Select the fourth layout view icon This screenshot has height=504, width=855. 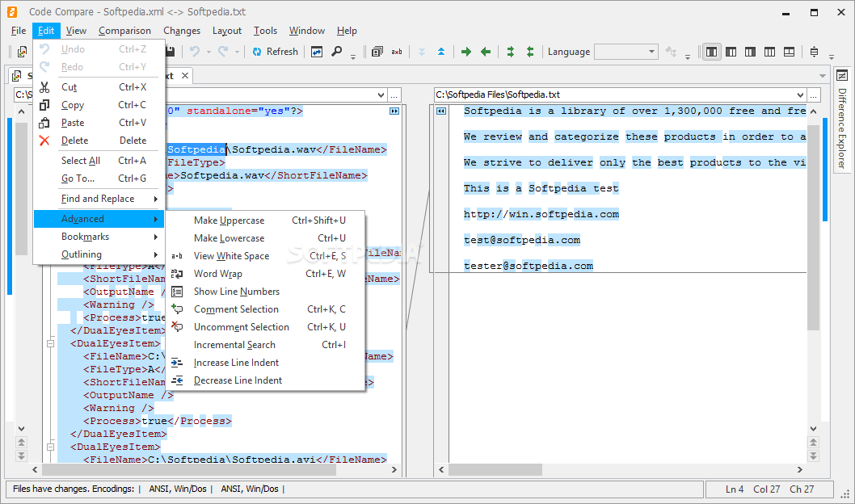(x=770, y=52)
